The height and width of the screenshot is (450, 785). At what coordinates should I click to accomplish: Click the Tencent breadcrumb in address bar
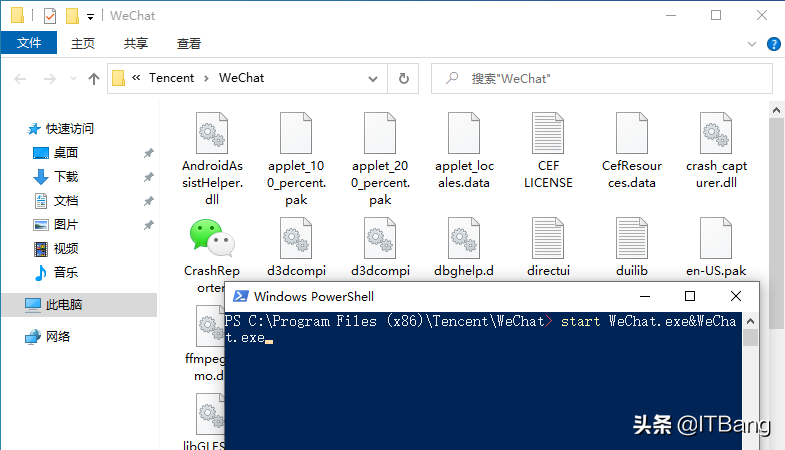click(171, 78)
